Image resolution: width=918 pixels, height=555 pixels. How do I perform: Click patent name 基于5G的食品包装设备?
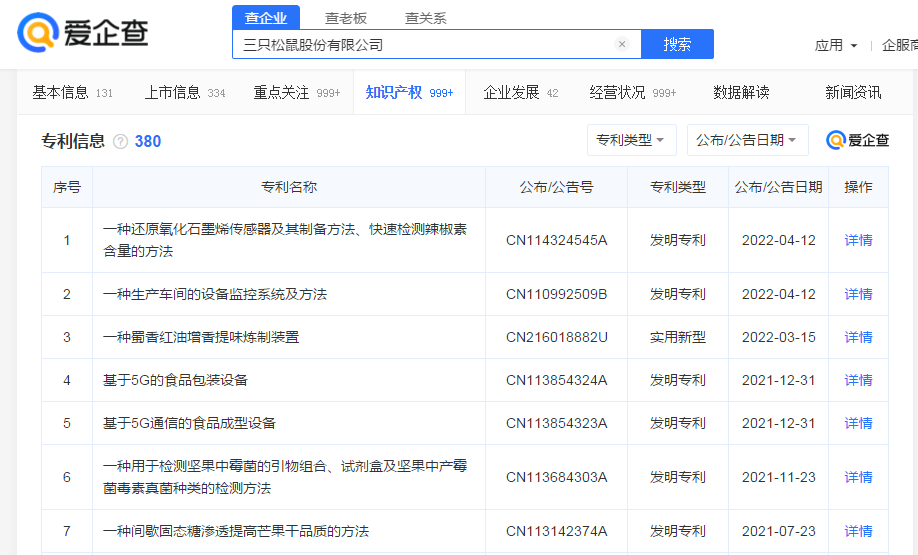[175, 380]
